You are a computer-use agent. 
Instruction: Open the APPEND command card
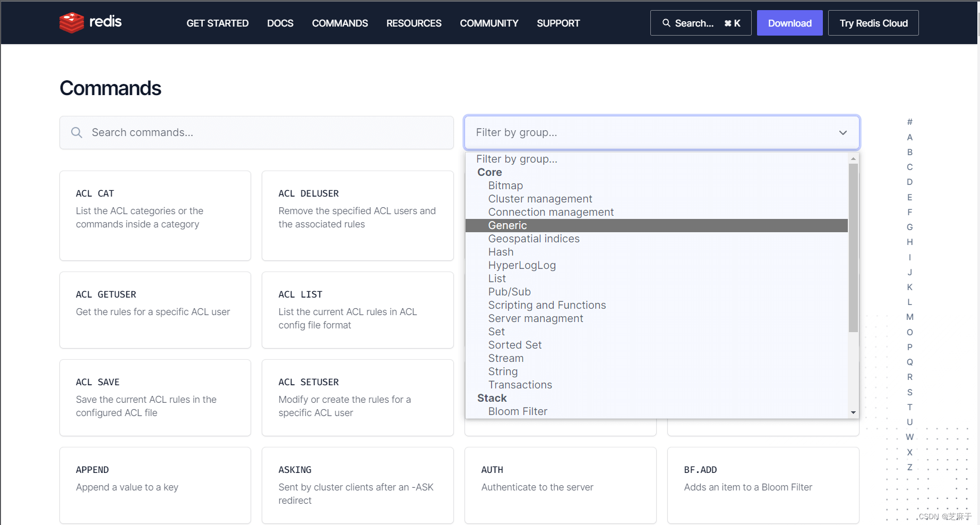(155, 486)
